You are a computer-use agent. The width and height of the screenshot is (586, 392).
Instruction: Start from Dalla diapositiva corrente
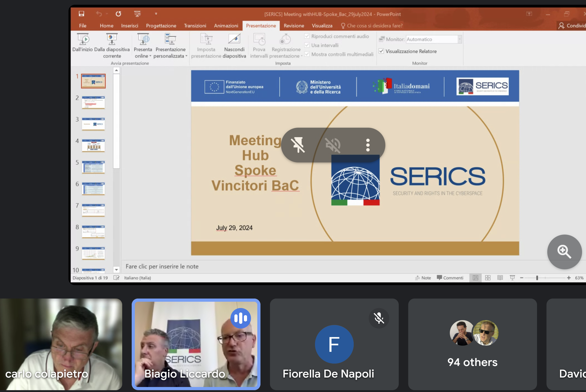pos(112,46)
